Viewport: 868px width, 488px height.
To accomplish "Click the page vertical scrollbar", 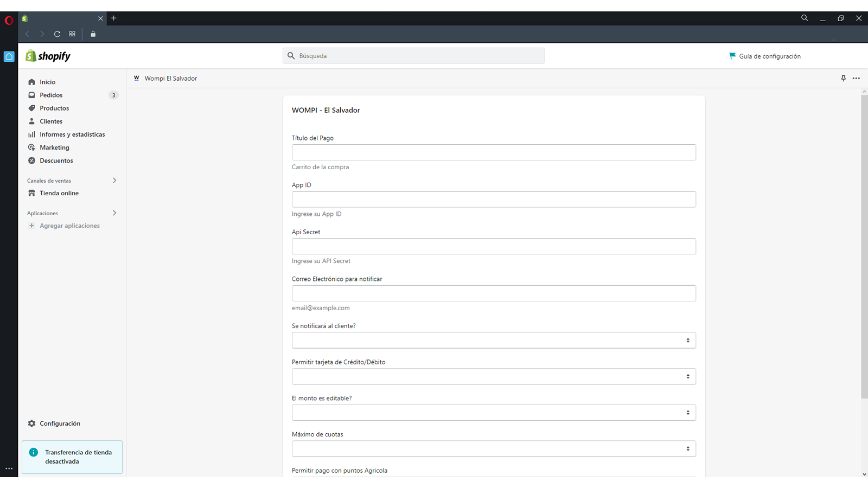I will click(864, 247).
